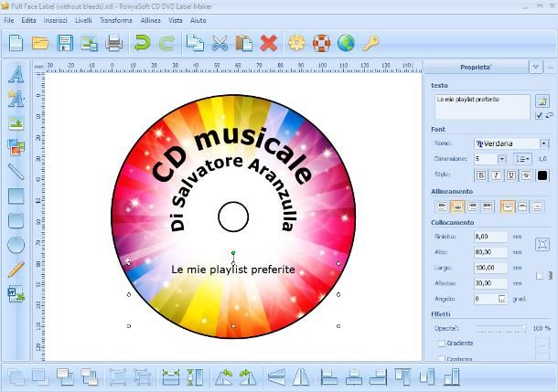The height and width of the screenshot is (392, 558).
Task: Open the Verdana font name dropdown
Action: pos(543,143)
